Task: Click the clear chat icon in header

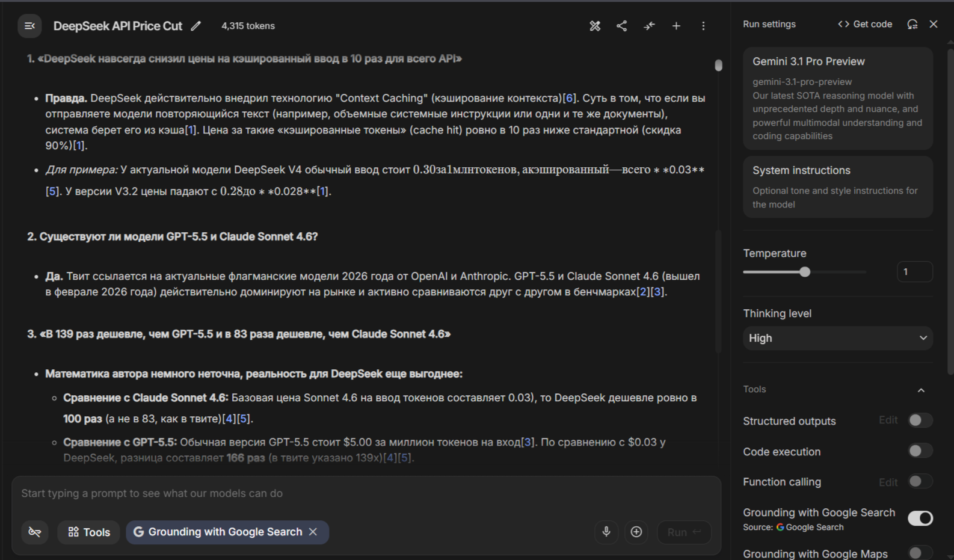Action: (x=595, y=26)
